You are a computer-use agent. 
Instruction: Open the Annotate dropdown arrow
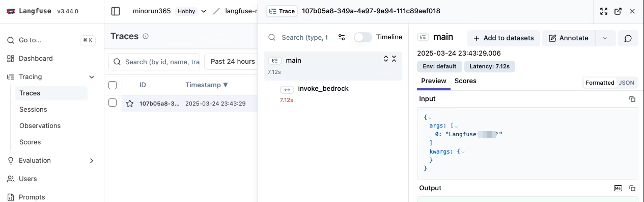pyautogui.click(x=605, y=38)
